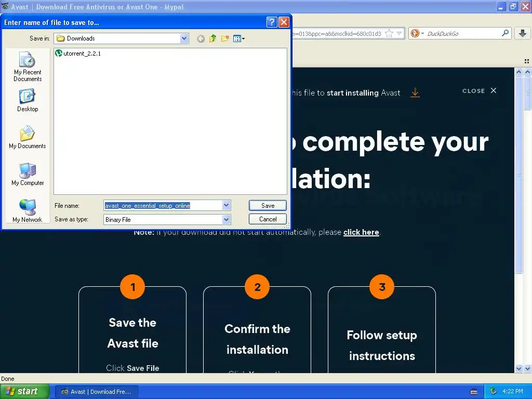Viewport: 532px width, 399px height.
Task: Click the Save button
Action: click(268, 205)
